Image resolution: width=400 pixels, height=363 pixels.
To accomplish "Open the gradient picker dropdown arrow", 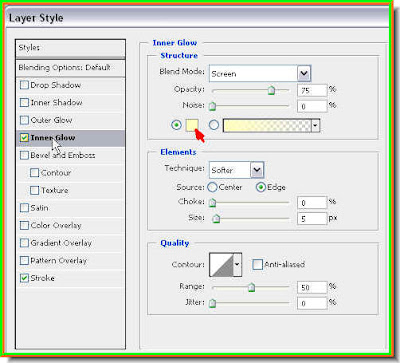I will pyautogui.click(x=315, y=126).
